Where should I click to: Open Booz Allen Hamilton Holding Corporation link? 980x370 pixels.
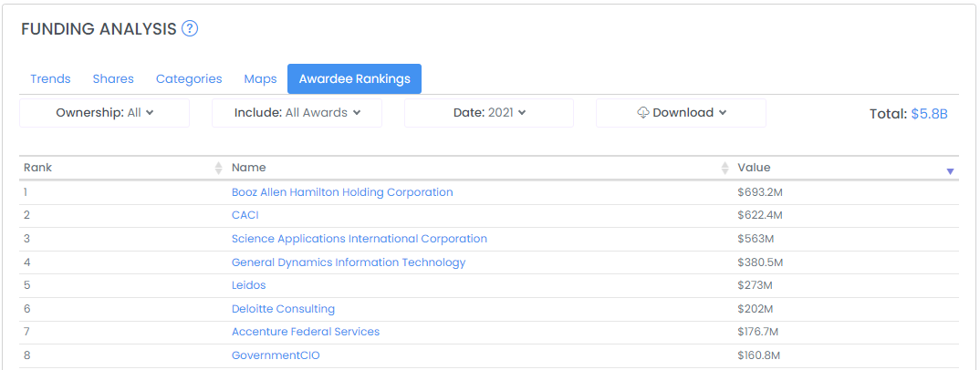[342, 192]
